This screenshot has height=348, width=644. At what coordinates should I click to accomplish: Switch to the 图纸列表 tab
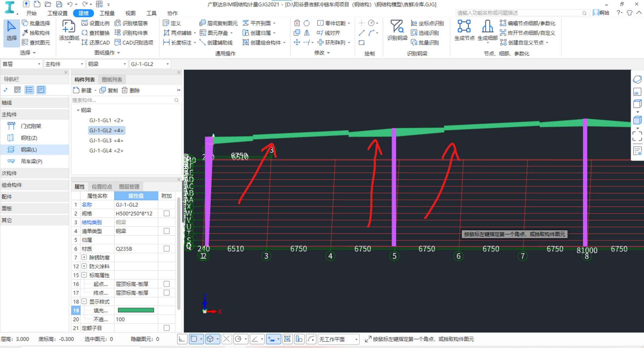tap(112, 80)
